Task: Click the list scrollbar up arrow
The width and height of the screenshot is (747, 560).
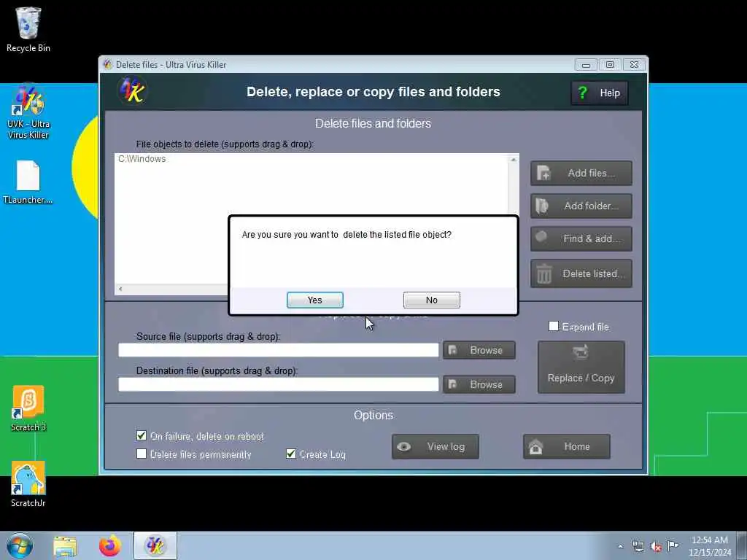Action: 513,160
